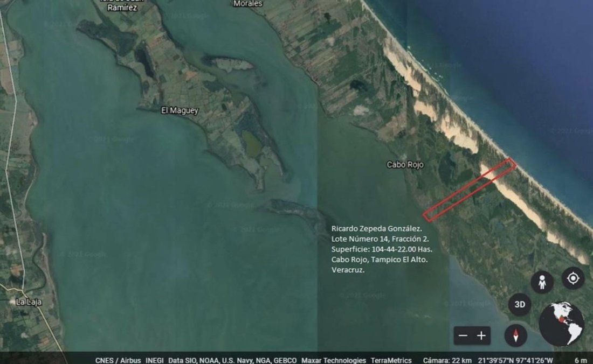Click the Morales place label

coord(248,3)
